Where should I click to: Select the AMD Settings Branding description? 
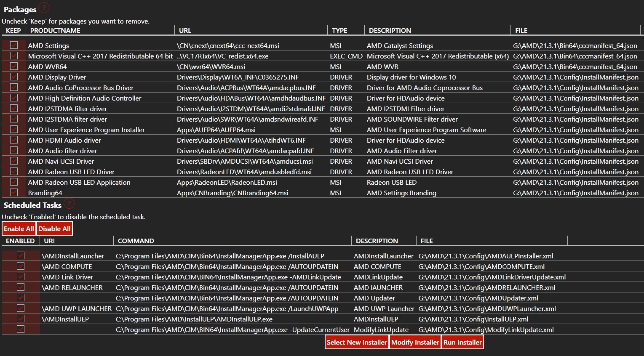(x=401, y=193)
